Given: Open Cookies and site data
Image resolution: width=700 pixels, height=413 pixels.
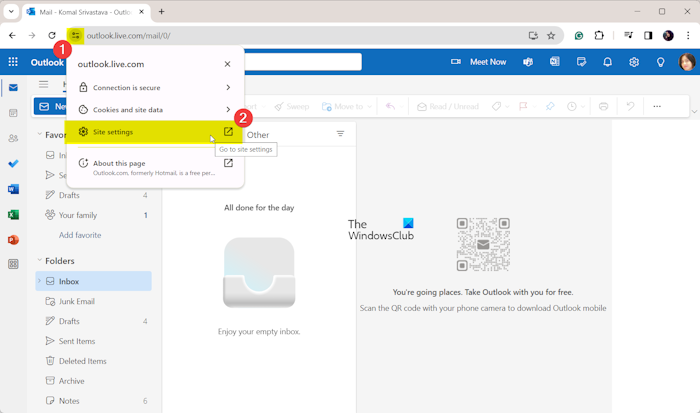Looking at the screenshot, I should point(155,109).
